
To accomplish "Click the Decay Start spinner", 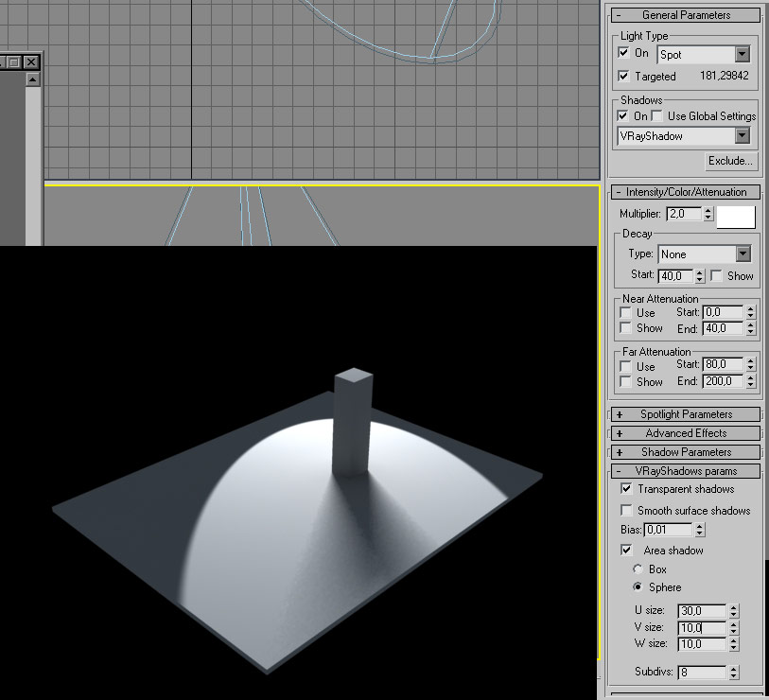I will click(x=700, y=275).
